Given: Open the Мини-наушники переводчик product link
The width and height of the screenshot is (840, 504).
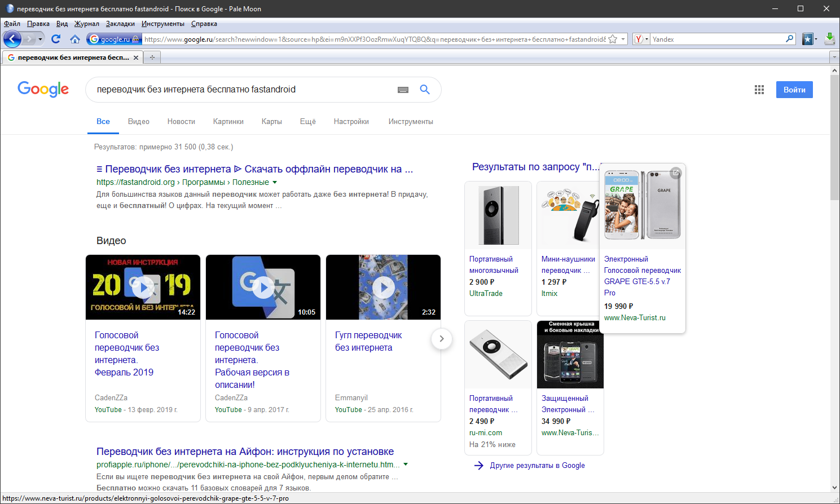Looking at the screenshot, I should (x=568, y=265).
